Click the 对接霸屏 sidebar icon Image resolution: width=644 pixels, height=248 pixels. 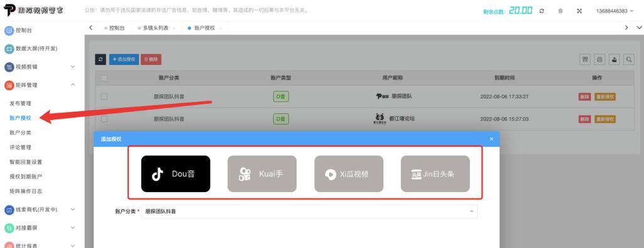click(x=9, y=227)
